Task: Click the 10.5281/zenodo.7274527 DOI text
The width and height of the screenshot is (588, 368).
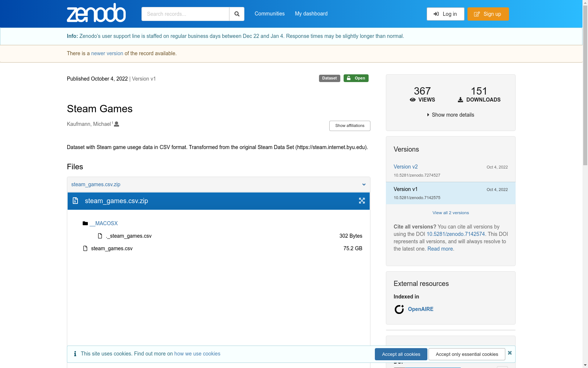Action: coord(417,175)
